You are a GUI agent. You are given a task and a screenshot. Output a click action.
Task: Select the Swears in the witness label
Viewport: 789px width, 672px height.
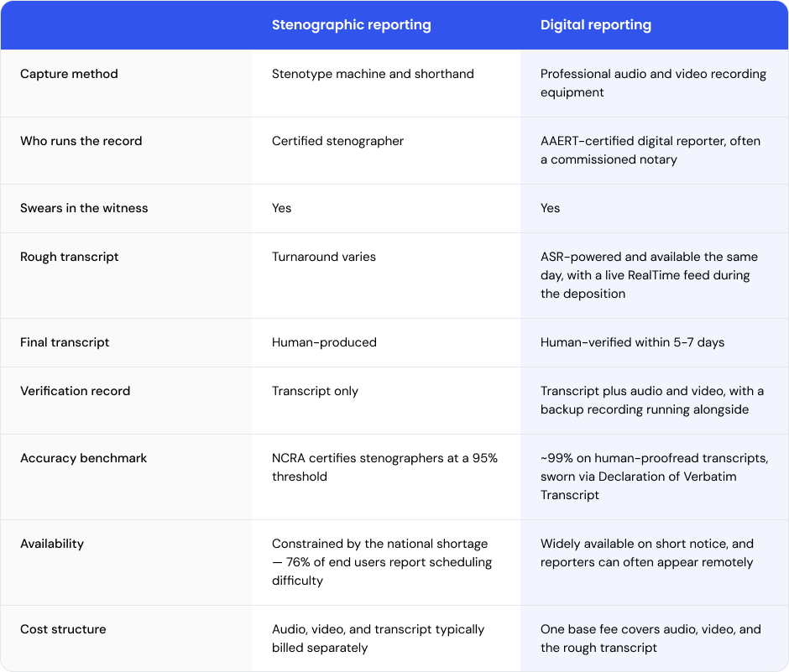[x=84, y=208]
